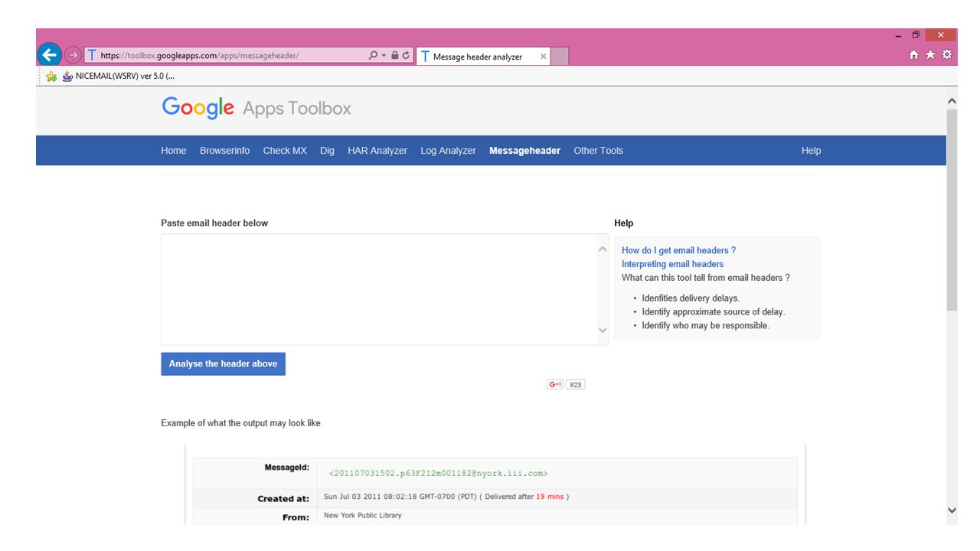Open Help in the navigation bar
Viewport: 980px width, 551px height.
812,151
